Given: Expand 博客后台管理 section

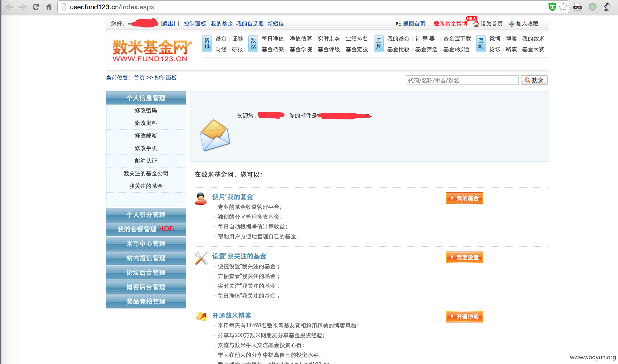Looking at the screenshot, I should [146, 287].
